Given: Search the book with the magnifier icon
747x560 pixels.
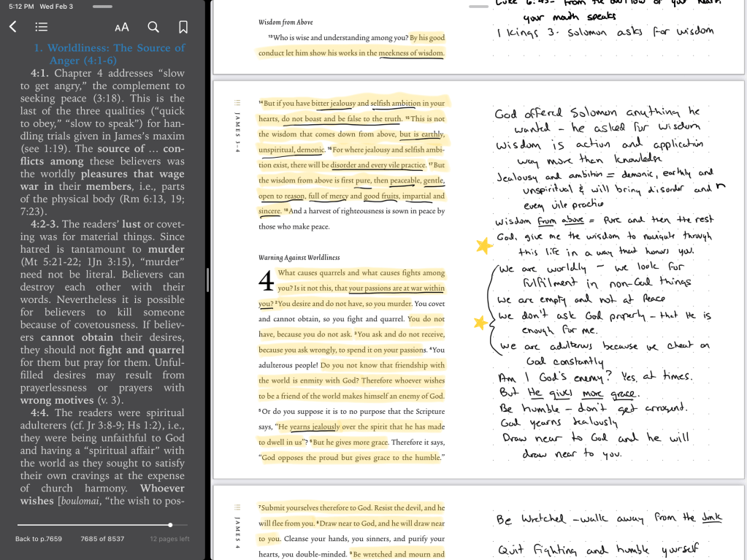Looking at the screenshot, I should tap(153, 27).
